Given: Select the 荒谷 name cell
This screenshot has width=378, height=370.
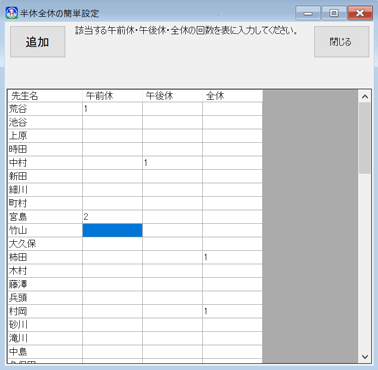Looking at the screenshot, I should [x=45, y=109].
